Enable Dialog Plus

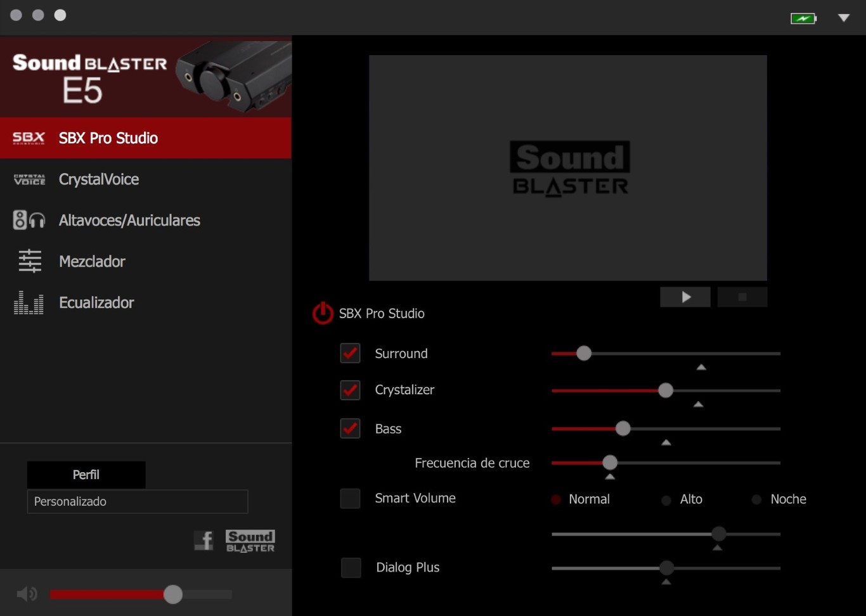click(x=351, y=567)
